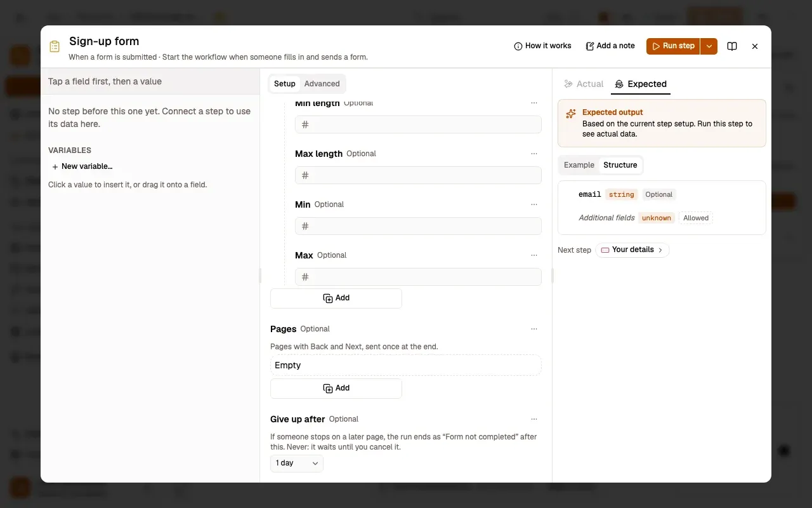Open options menu for Max length

tap(534, 154)
